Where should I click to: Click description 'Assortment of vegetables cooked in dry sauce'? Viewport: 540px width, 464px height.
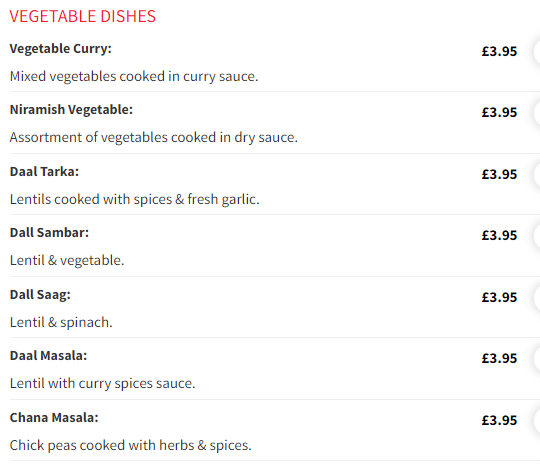point(154,137)
